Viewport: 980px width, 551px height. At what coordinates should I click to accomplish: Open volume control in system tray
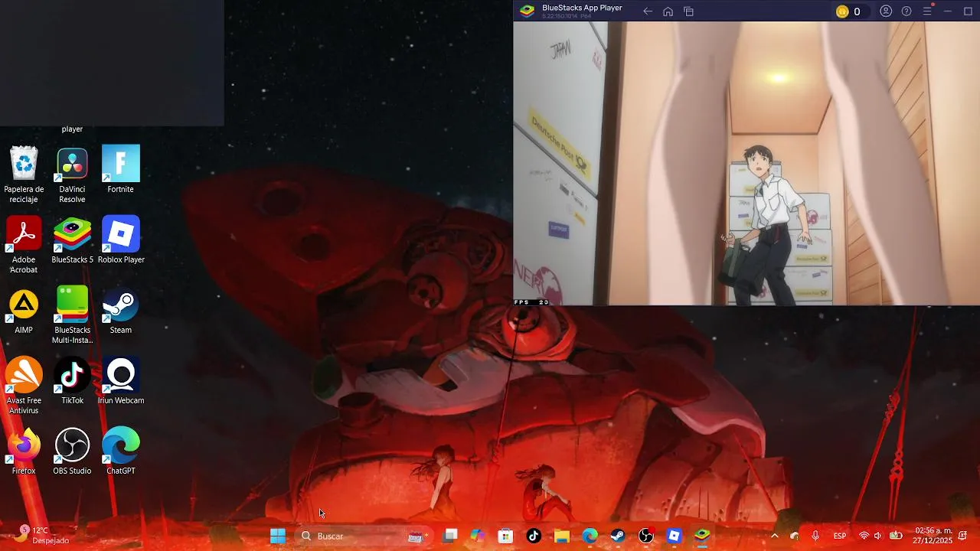pos(878,536)
